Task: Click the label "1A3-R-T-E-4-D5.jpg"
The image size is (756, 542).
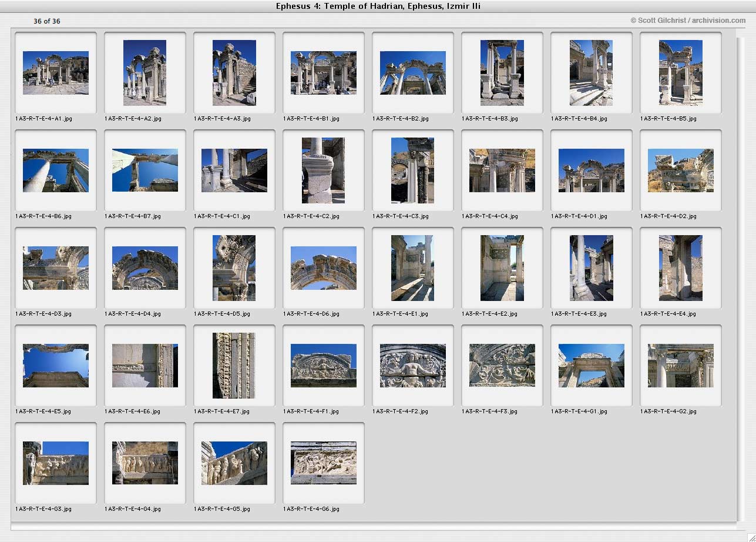Action: [222, 314]
